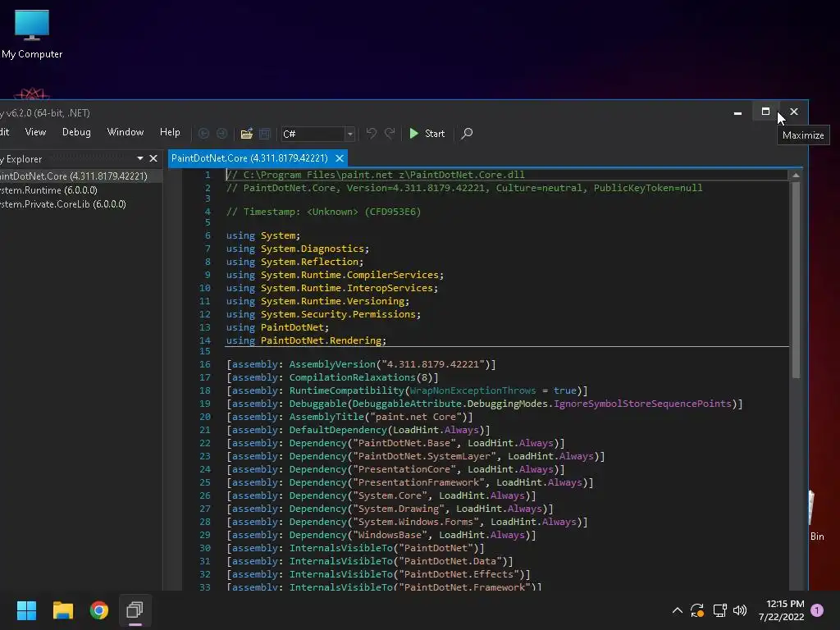The image size is (840, 630).
Task: Click the navigate backward arrow icon
Action: coord(203,134)
